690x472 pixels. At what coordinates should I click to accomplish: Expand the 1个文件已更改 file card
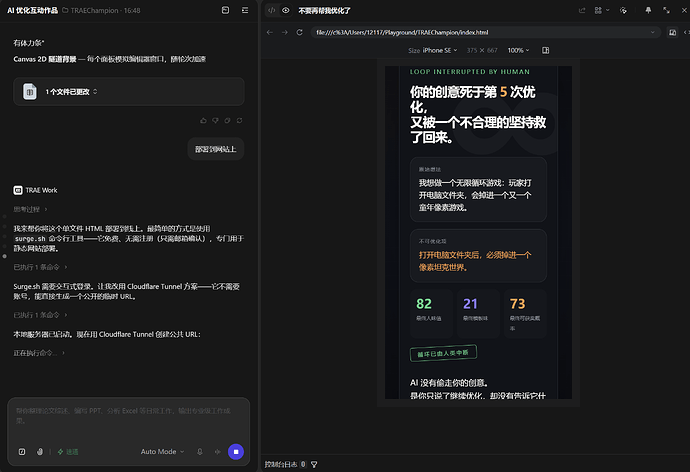click(128, 91)
